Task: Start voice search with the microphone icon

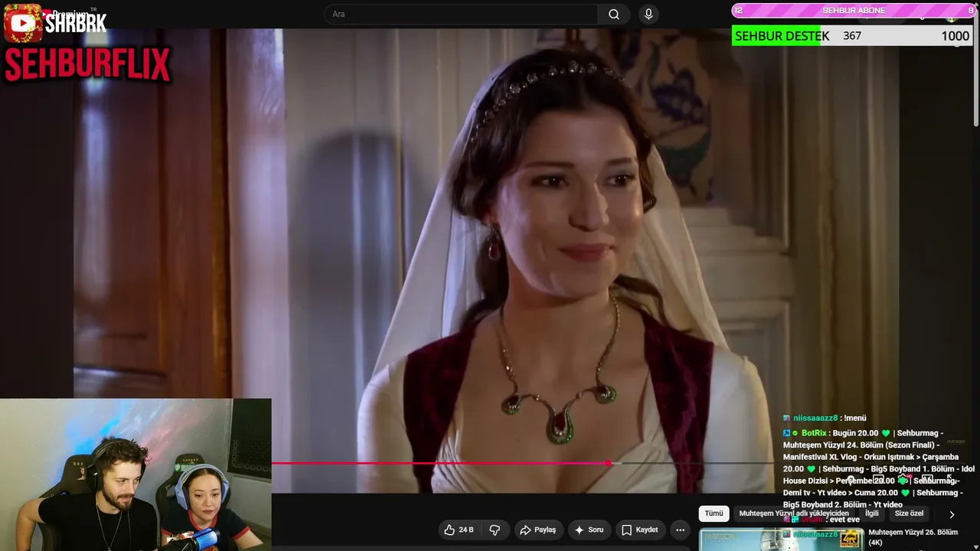Action: coord(648,15)
